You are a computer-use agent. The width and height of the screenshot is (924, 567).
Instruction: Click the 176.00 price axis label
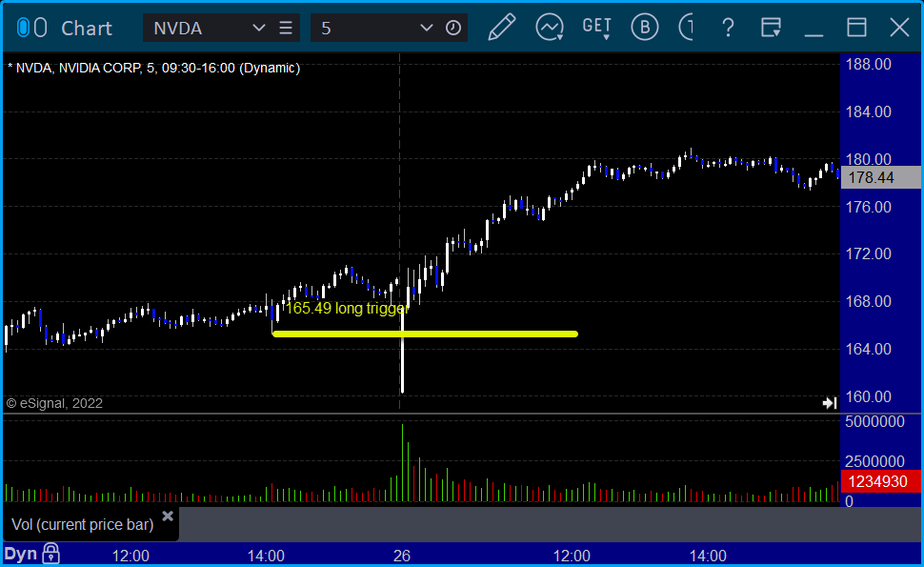869,207
